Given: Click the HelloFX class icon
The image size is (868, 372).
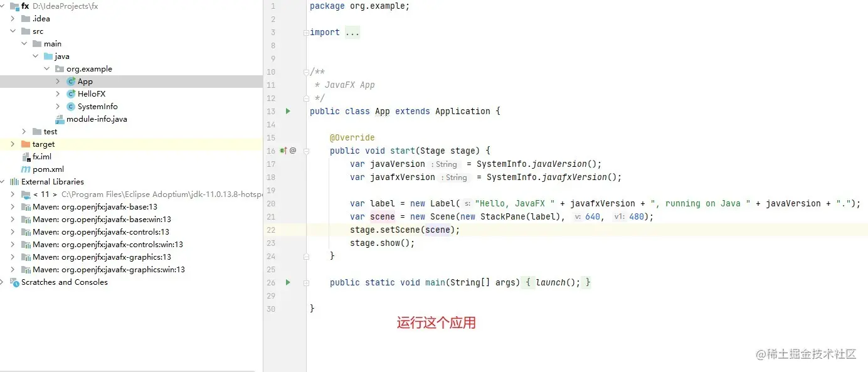Looking at the screenshot, I should (x=71, y=94).
